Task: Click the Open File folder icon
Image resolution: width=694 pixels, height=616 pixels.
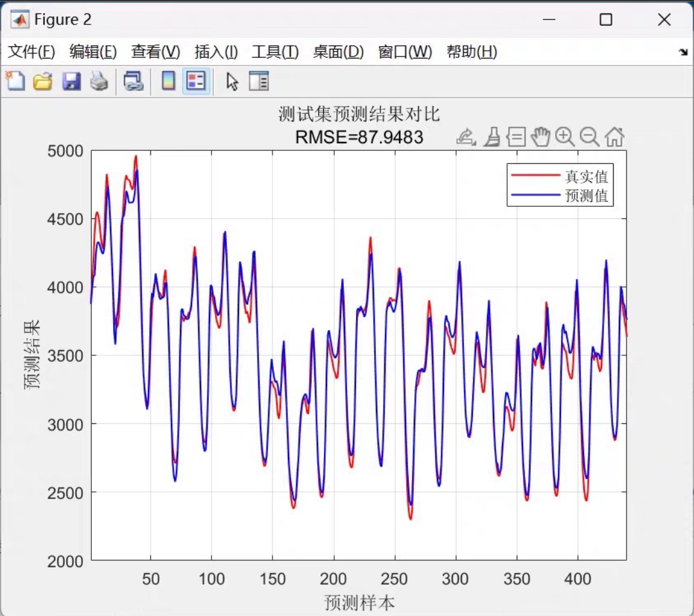Action: tap(43, 82)
